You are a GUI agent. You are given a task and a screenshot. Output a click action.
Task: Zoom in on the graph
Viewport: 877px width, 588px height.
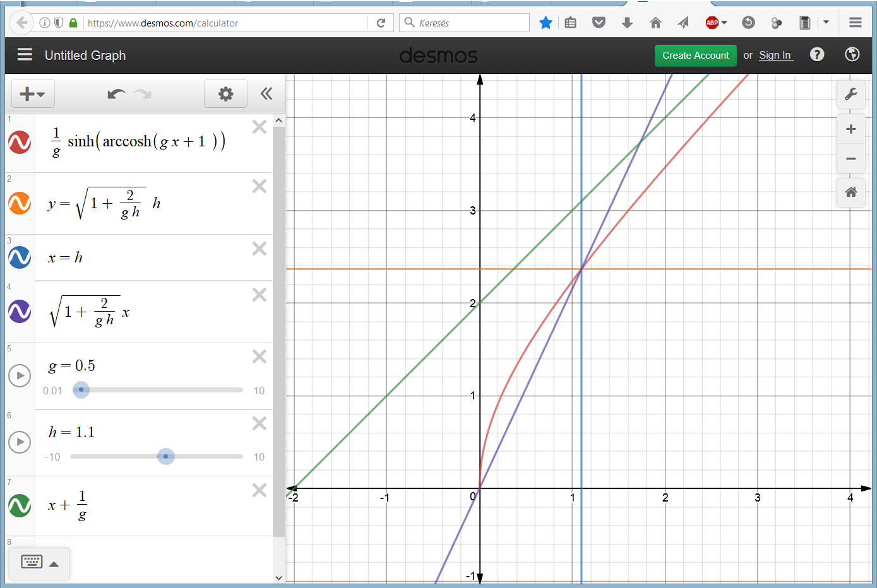pos(850,129)
